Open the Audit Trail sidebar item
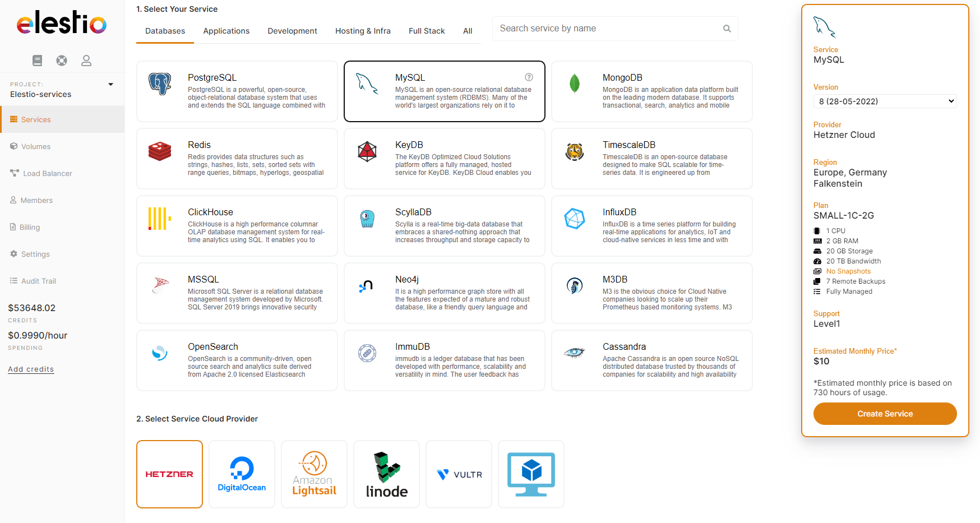Image resolution: width=980 pixels, height=523 pixels. pos(38,281)
